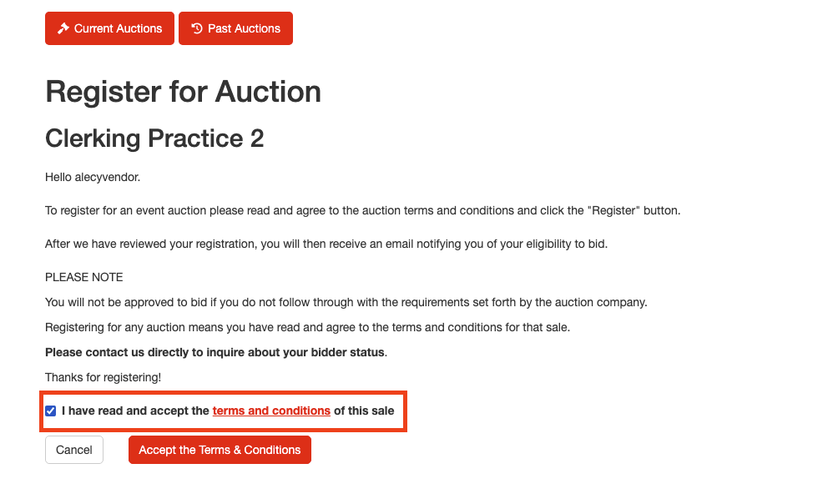Click the gavel icon on Current Auctions
The image size is (833, 504).
pyautogui.click(x=63, y=28)
